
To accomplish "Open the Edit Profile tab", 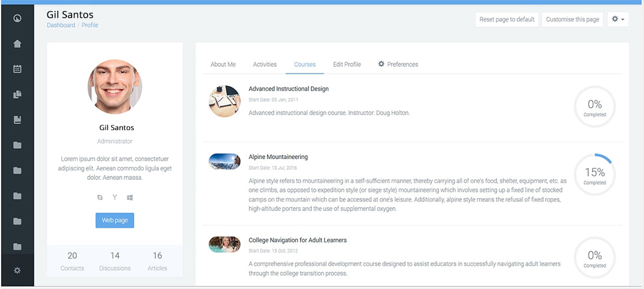I will coord(347,64).
